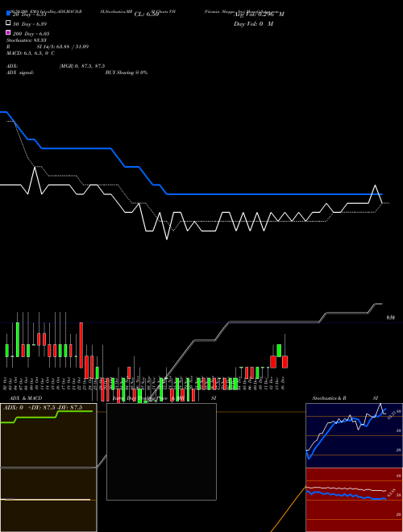Click the white 50 Day legend swatch
The height and width of the screenshot is (532, 403).
click(x=8, y=23)
